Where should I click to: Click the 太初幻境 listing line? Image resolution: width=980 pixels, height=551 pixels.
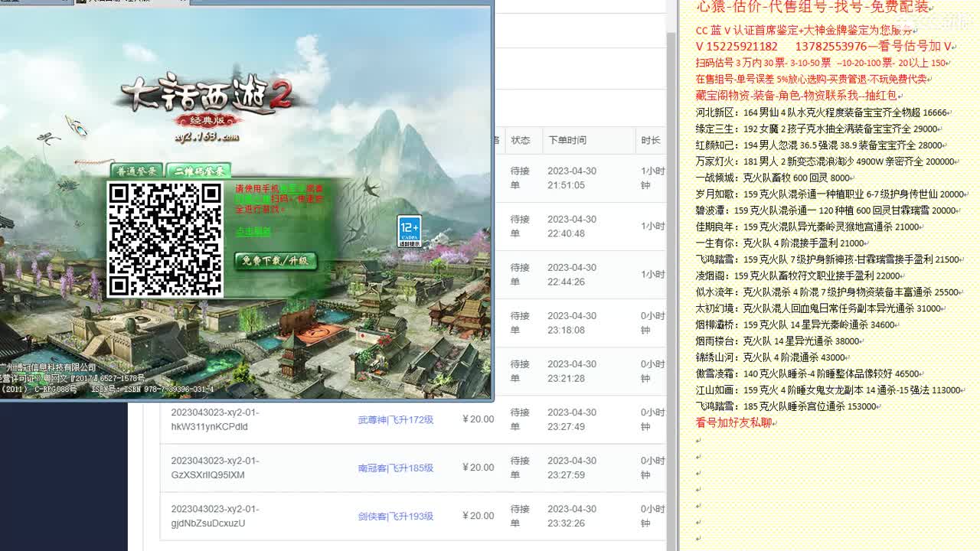tap(820, 308)
